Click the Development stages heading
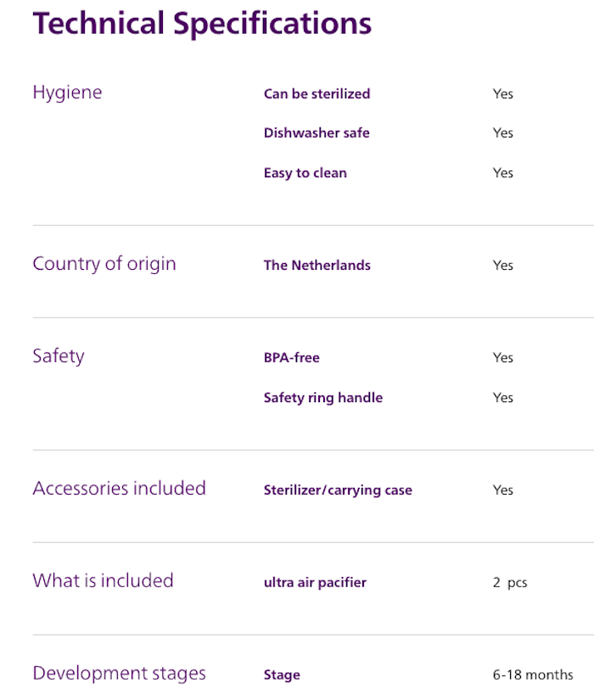Viewport: 594px width, 700px height. point(119,674)
